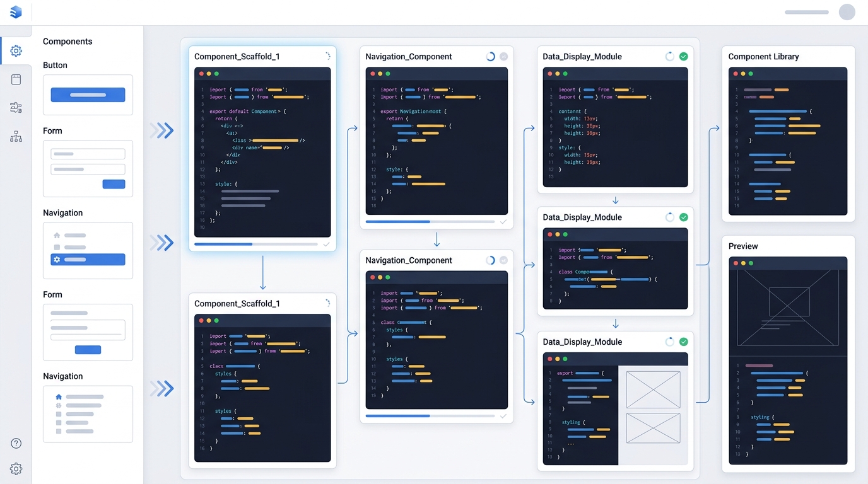Click lower image placeholder in Data_Display_Module card
868x484 pixels.
(x=653, y=429)
